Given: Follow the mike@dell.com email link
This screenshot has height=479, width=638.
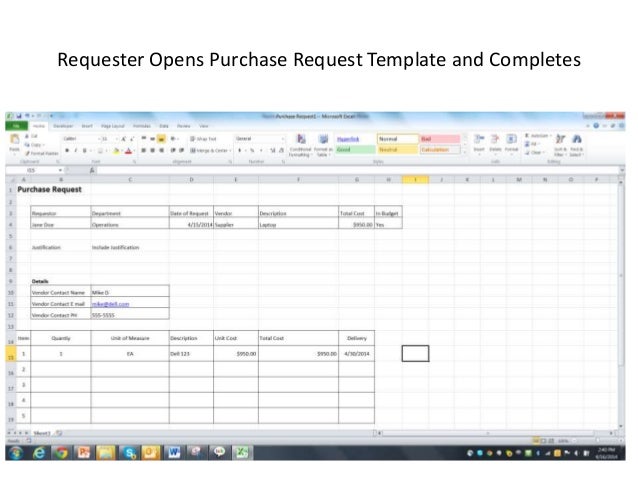Looking at the screenshot, I should (x=110, y=304).
